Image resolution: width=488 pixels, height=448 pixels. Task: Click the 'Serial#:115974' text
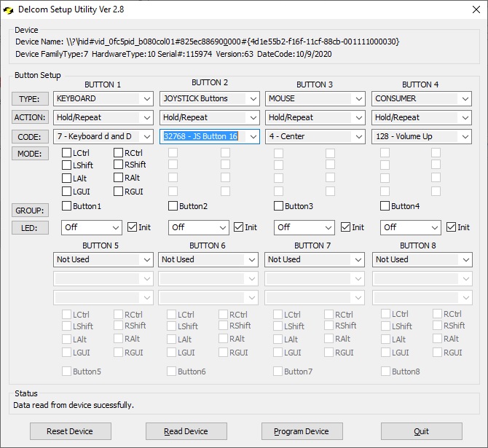point(184,54)
